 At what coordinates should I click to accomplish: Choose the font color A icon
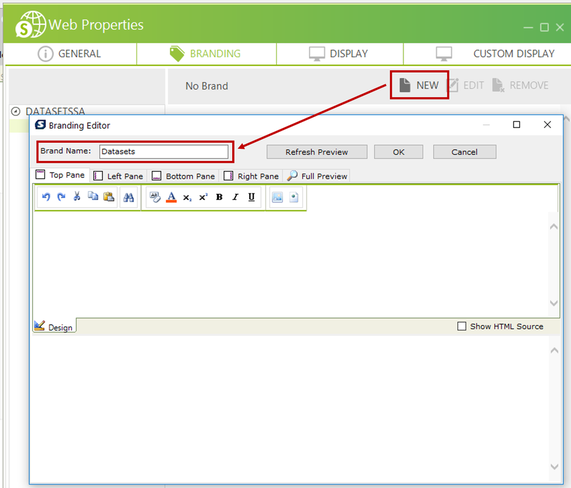pyautogui.click(x=171, y=197)
